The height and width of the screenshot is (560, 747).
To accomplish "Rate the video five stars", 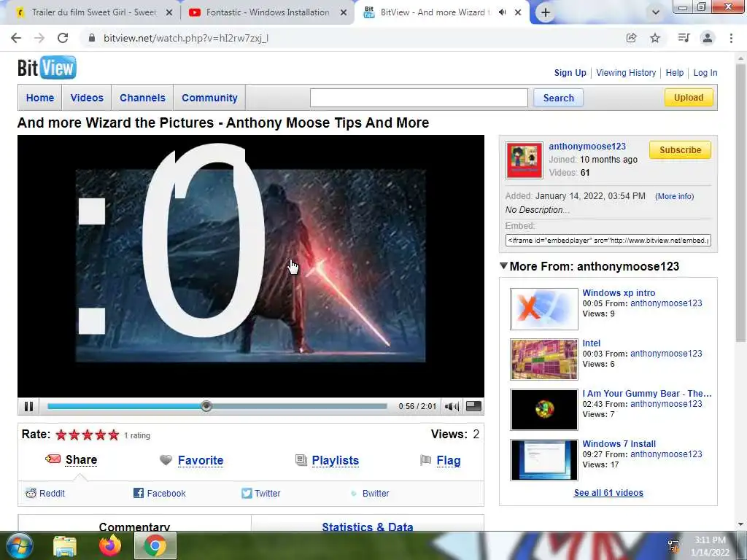I will pyautogui.click(x=113, y=435).
